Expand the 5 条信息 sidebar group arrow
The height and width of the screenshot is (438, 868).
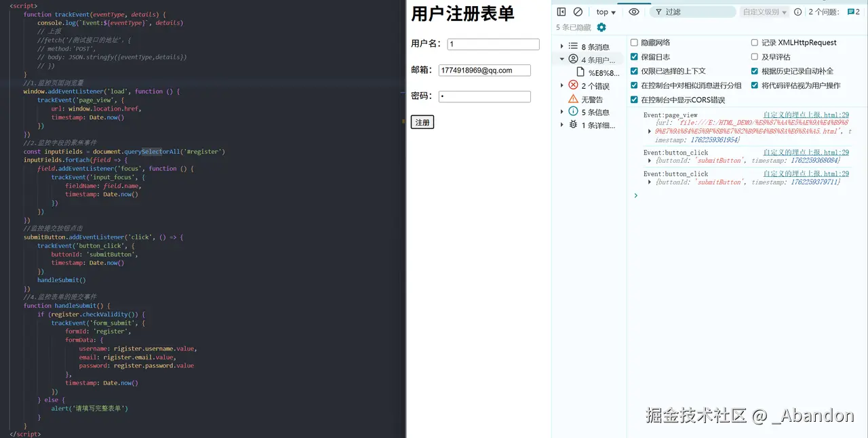pyautogui.click(x=561, y=111)
